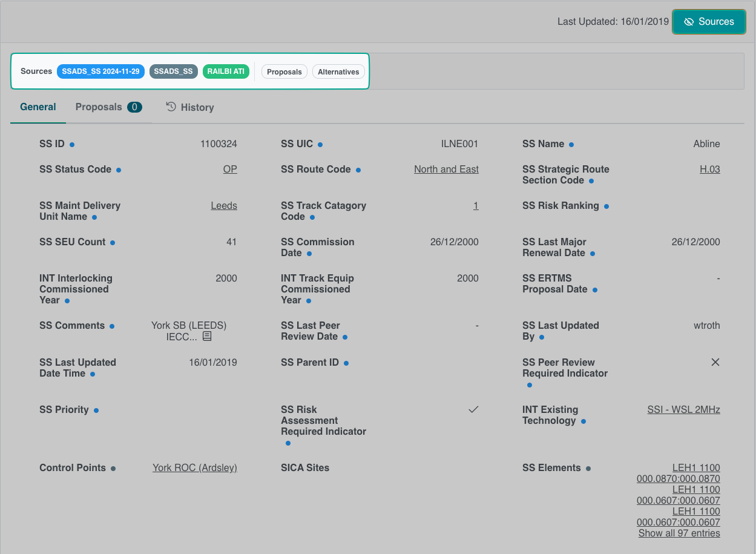Open the SS Comments note icon

click(x=207, y=336)
